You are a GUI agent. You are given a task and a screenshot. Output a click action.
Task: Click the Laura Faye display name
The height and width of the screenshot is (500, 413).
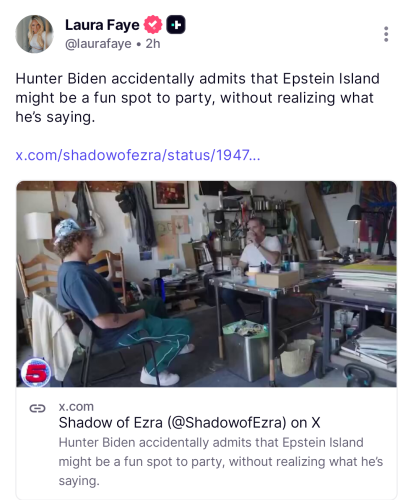coord(102,25)
